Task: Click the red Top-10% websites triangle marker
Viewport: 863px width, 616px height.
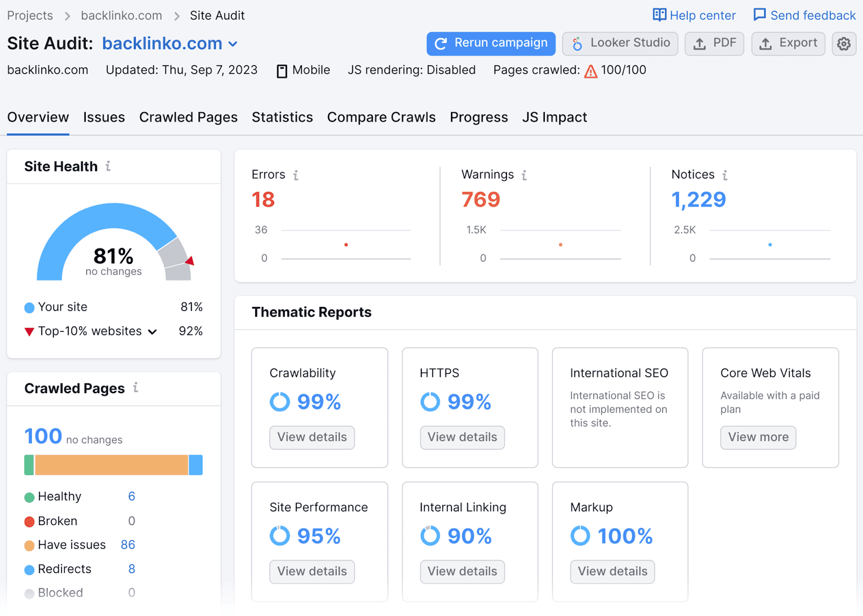Action: point(29,332)
